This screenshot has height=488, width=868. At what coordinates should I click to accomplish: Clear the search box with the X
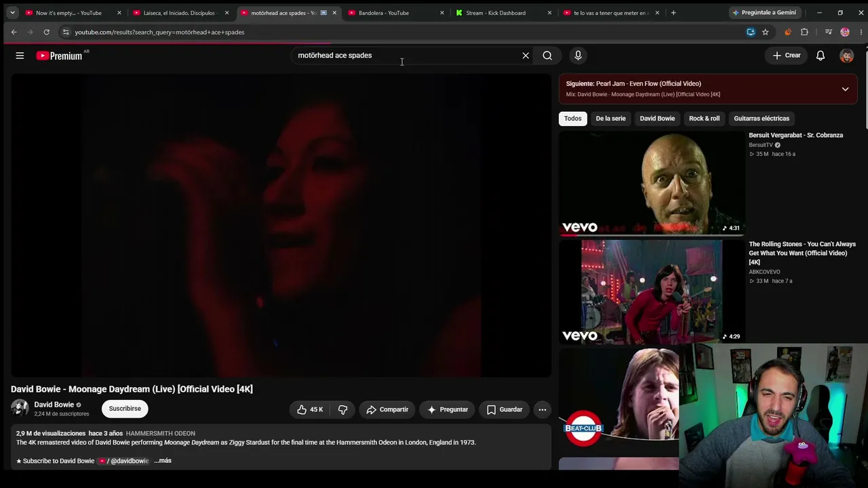526,56
